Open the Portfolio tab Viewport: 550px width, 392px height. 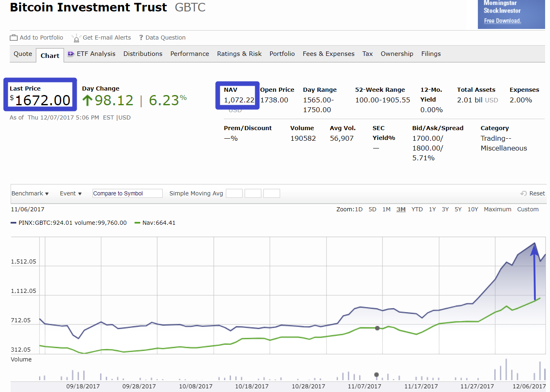[282, 54]
